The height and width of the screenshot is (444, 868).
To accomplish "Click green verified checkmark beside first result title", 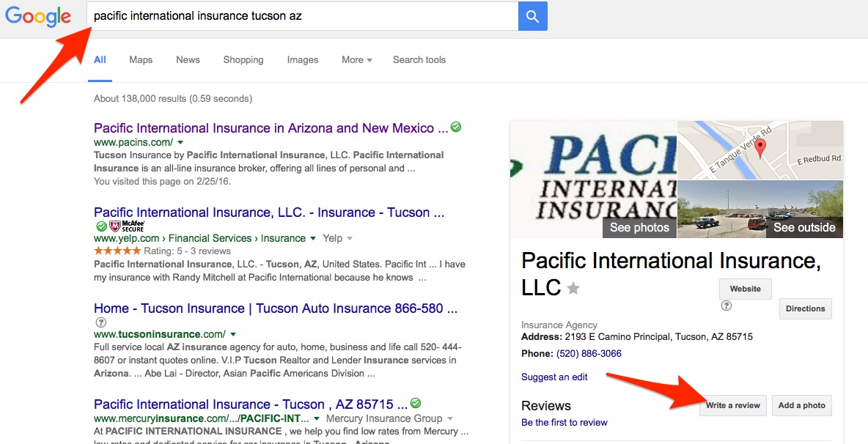I will pyautogui.click(x=455, y=127).
